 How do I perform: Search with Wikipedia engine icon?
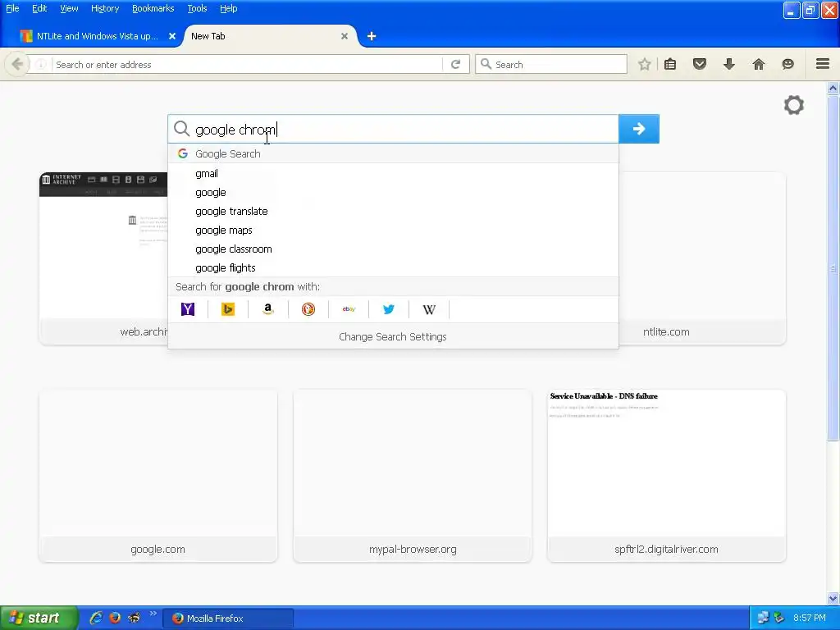click(x=429, y=309)
